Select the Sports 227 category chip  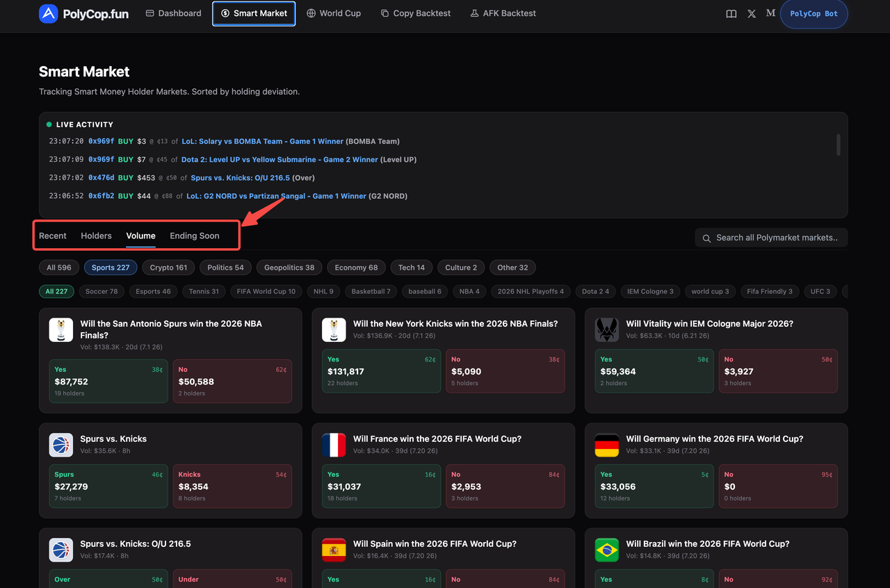click(111, 268)
